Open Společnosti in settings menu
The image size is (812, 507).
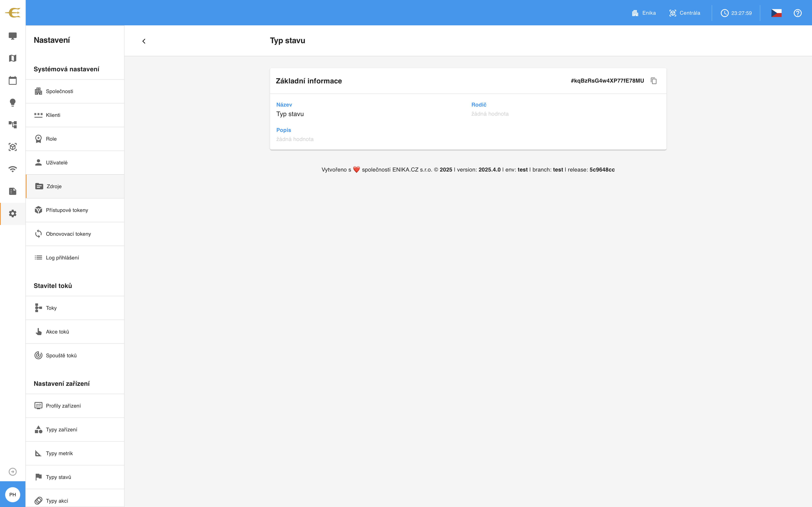(75, 91)
